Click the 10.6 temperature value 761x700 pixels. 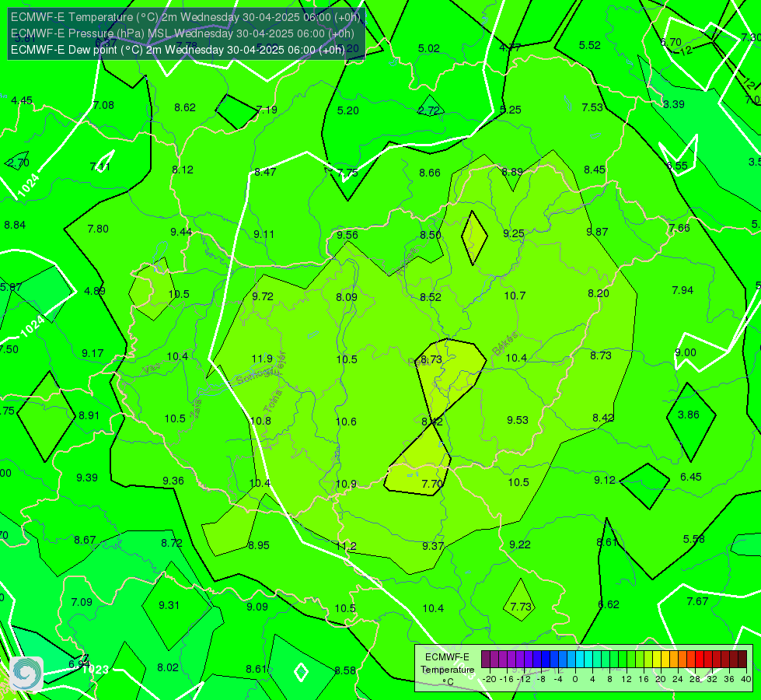346,421
